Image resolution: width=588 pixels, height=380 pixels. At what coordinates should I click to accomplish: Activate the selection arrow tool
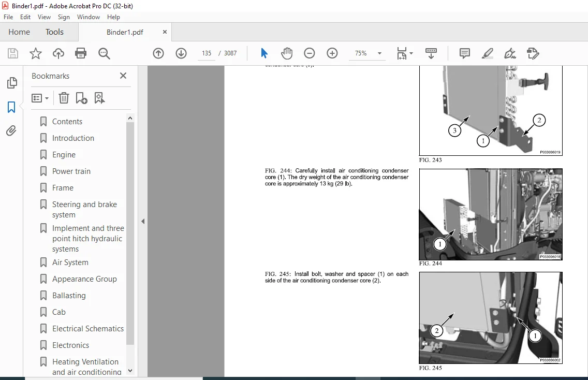coord(264,53)
